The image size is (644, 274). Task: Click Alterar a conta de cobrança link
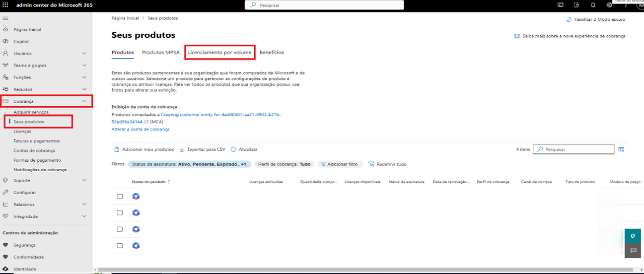pyautogui.click(x=140, y=129)
